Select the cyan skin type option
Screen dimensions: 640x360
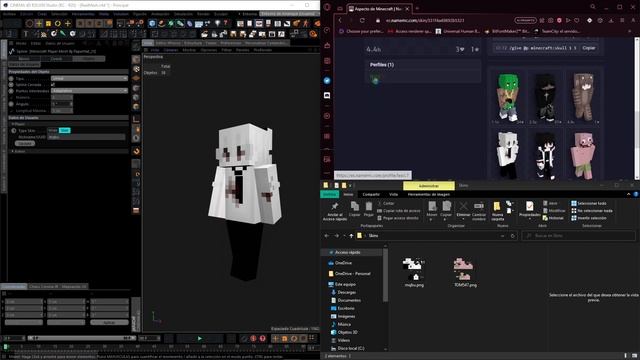click(x=64, y=130)
